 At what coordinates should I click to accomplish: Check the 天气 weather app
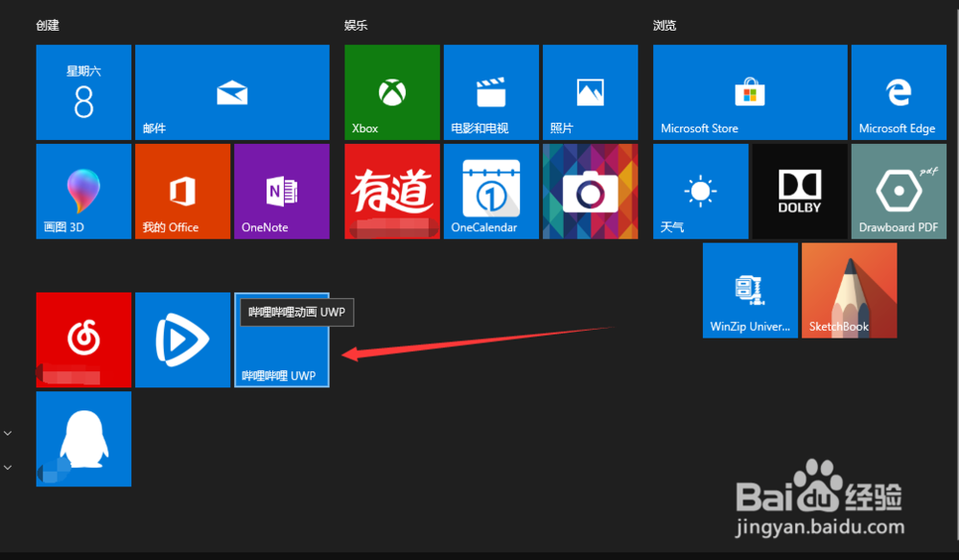point(700,190)
